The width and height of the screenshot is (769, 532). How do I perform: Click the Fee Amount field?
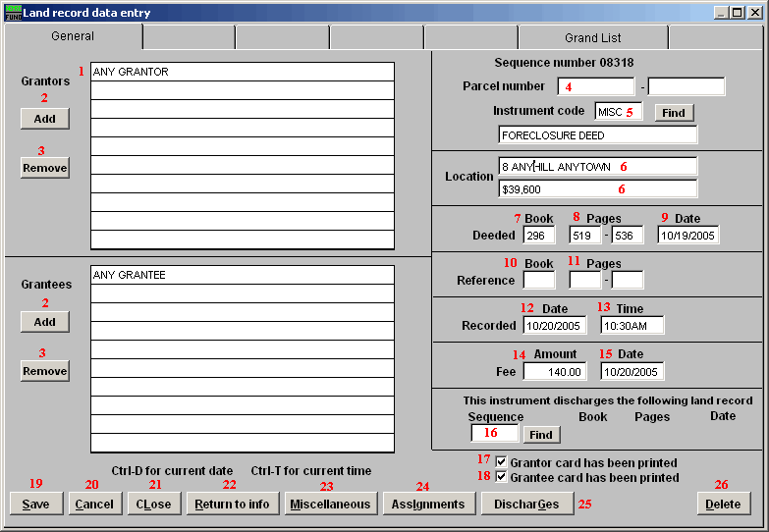pyautogui.click(x=556, y=372)
